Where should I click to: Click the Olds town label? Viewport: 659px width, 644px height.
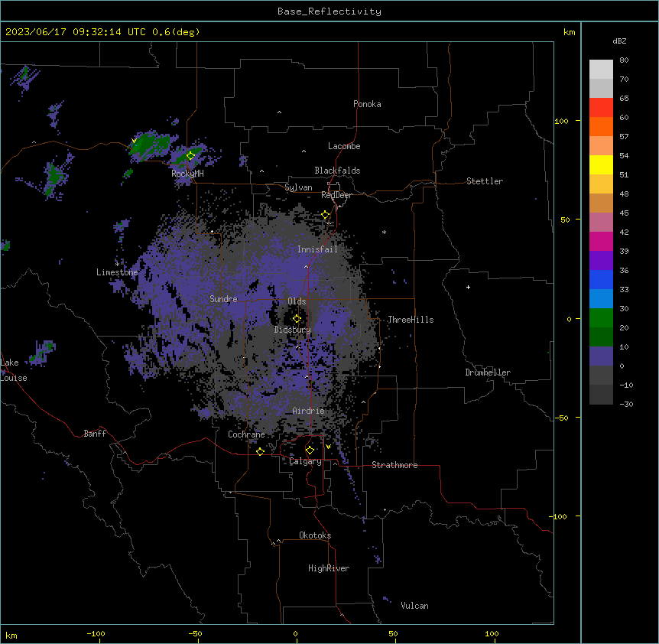pyautogui.click(x=297, y=301)
